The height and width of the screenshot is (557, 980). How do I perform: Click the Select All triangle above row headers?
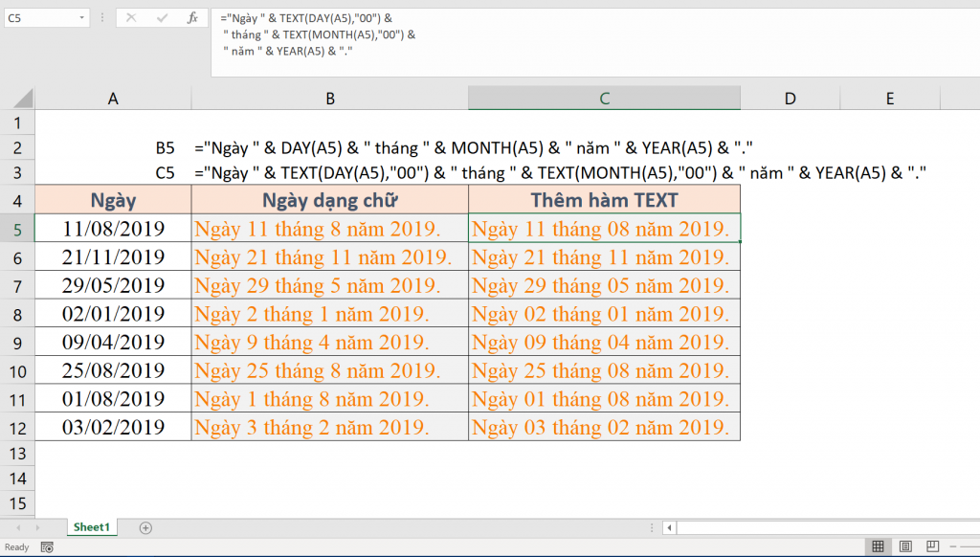tap(26, 99)
